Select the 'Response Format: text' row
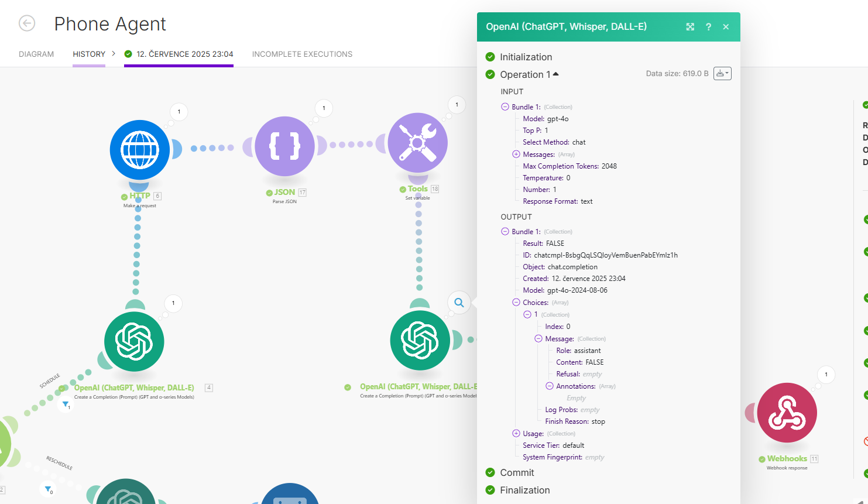The image size is (868, 504). (x=558, y=201)
